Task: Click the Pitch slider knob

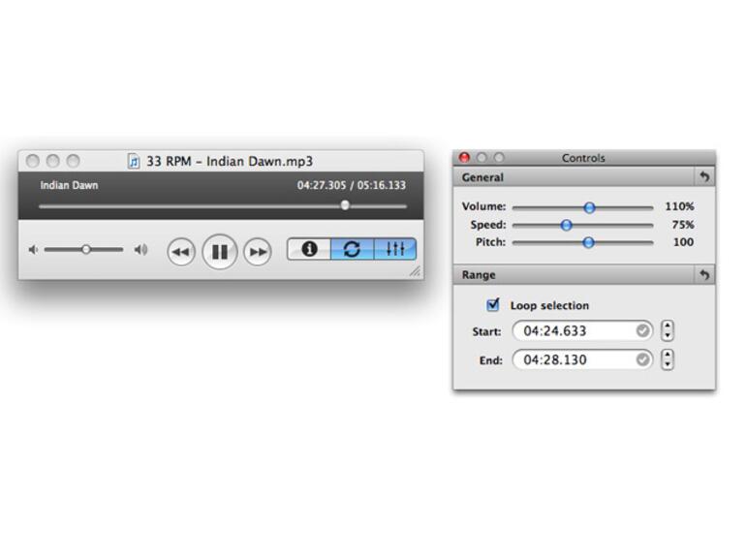Action: tap(588, 242)
